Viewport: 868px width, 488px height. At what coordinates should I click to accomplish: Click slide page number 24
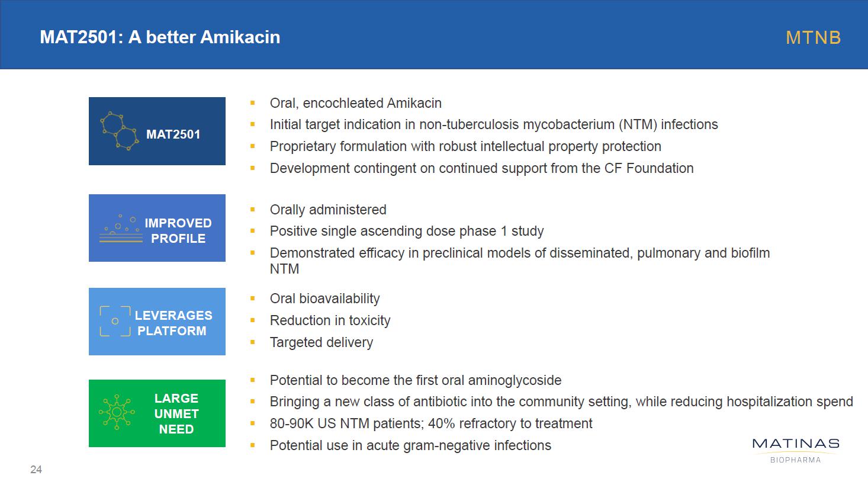click(x=36, y=470)
